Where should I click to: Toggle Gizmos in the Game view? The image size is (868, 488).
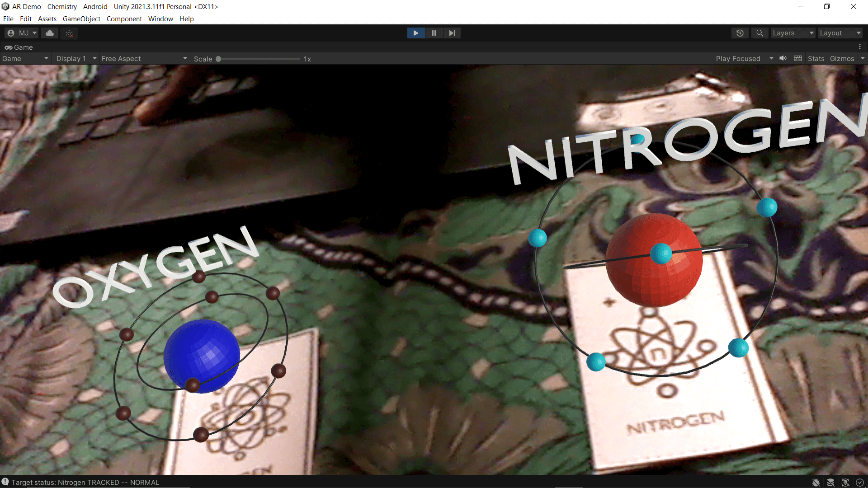tap(842, 59)
